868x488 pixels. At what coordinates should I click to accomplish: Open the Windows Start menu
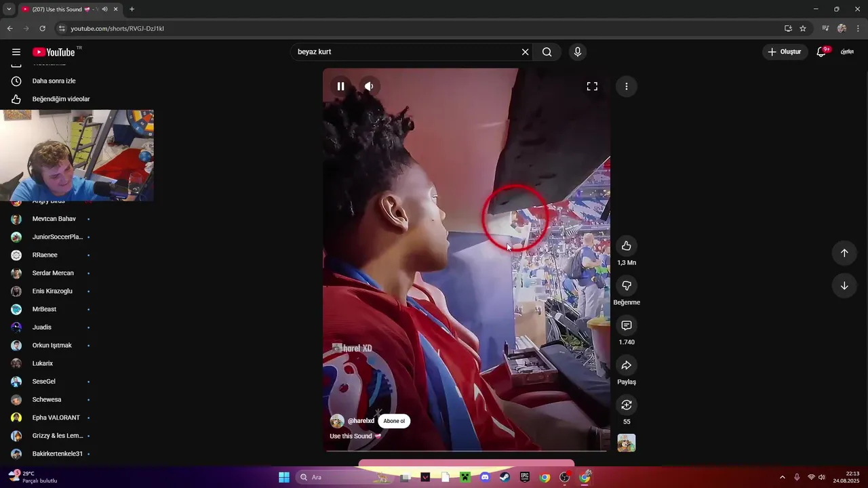coord(284,477)
